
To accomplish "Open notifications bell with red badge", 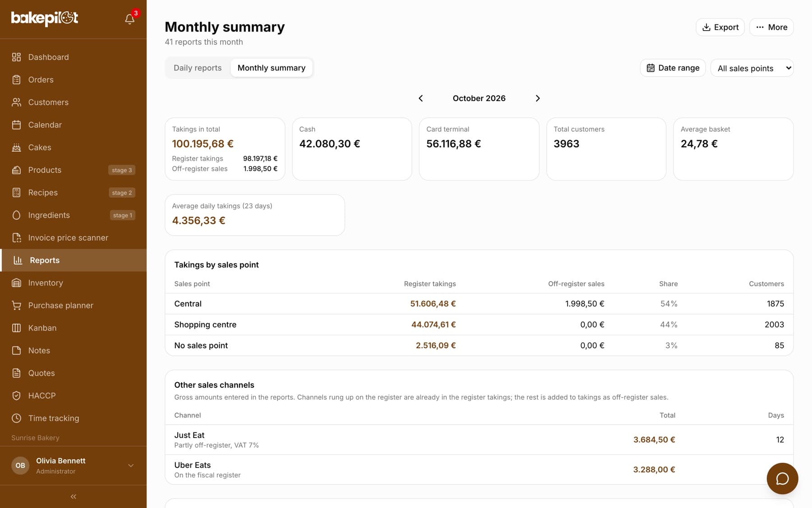I will coord(130,19).
